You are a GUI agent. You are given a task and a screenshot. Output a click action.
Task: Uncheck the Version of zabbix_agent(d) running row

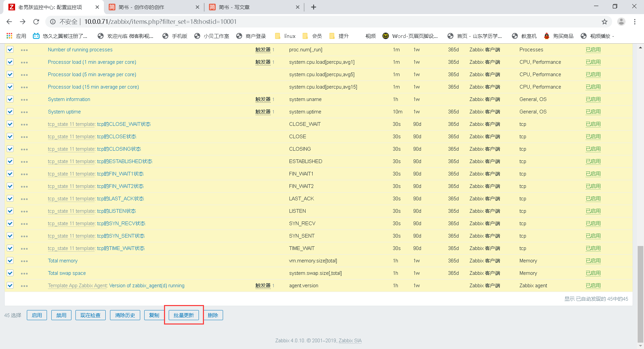pyautogui.click(x=10, y=286)
